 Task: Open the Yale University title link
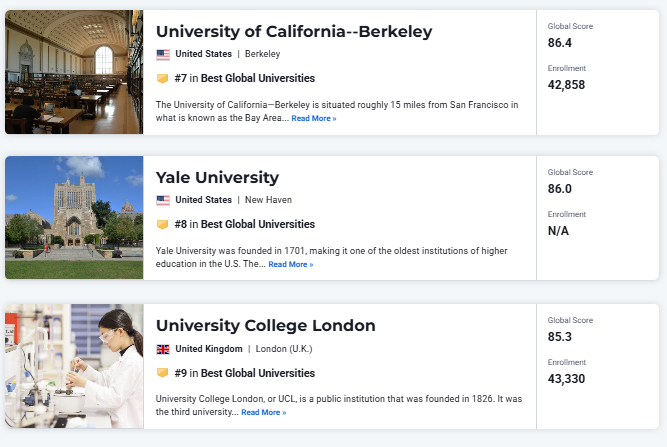[x=217, y=177]
